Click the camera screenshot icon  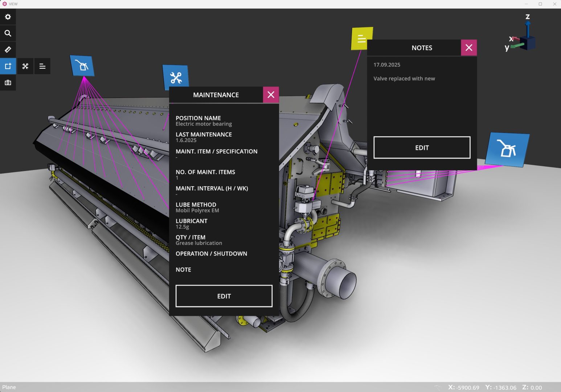click(8, 82)
